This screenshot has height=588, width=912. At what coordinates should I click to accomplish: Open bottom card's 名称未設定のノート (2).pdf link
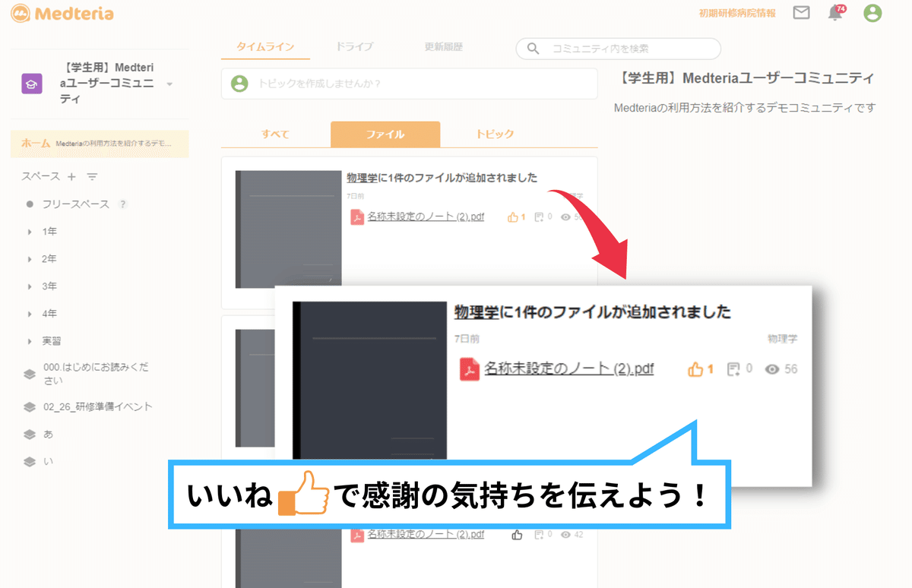coord(426,535)
